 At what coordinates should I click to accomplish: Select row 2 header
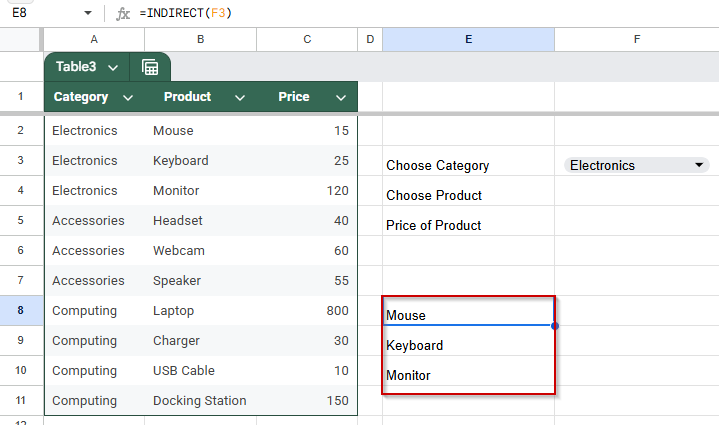pos(21,130)
